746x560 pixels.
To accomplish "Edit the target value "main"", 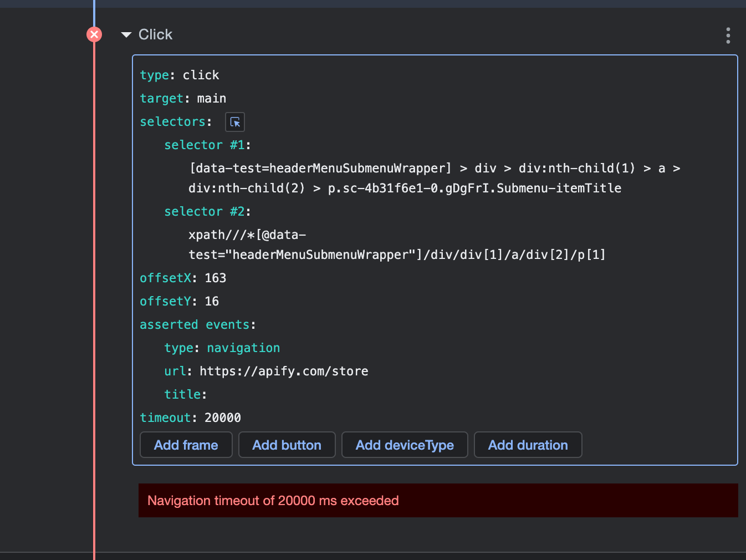I will [x=212, y=98].
